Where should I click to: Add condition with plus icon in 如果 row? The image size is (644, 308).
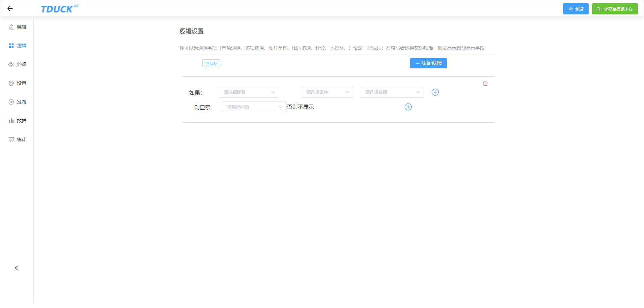(x=435, y=92)
